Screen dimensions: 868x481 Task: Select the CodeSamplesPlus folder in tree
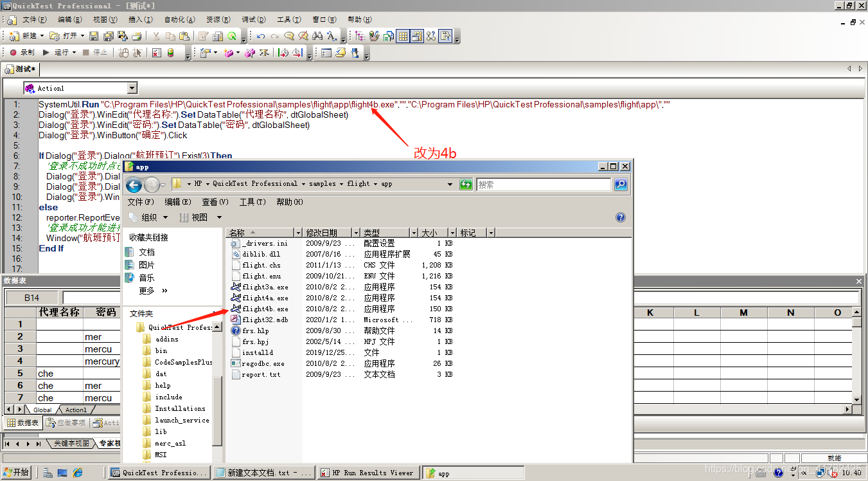(x=183, y=362)
